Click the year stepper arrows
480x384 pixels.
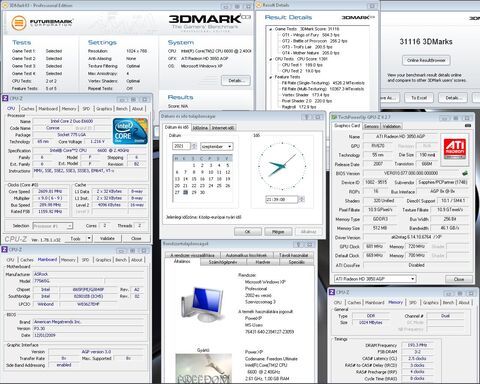[194, 146]
